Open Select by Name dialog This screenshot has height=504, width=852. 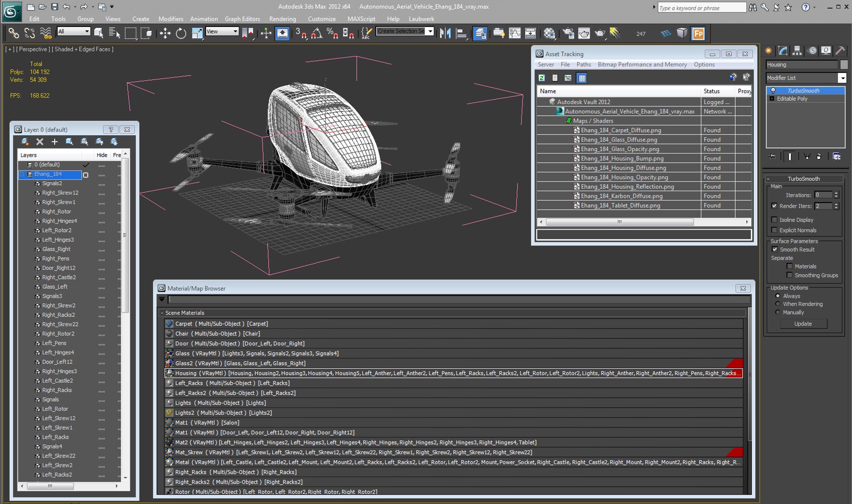tap(114, 33)
